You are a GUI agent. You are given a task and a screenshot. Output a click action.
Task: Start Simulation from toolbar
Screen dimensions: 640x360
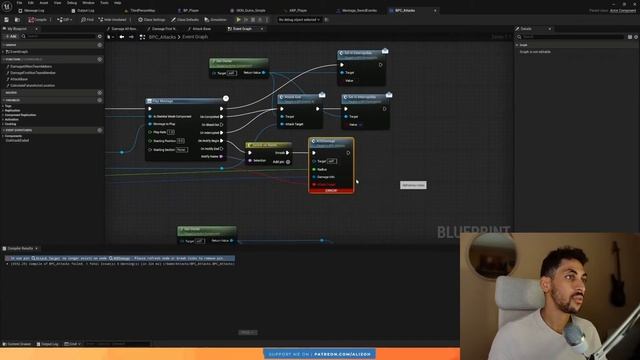[216, 20]
